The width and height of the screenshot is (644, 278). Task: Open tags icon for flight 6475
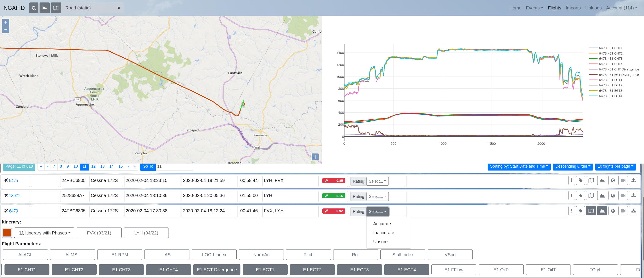pos(580,180)
